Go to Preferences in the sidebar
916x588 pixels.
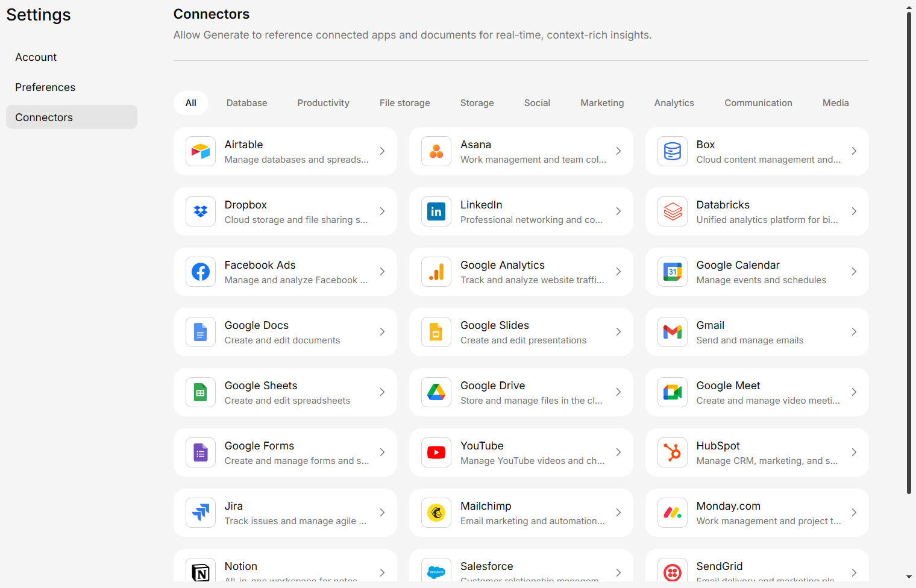(x=45, y=87)
